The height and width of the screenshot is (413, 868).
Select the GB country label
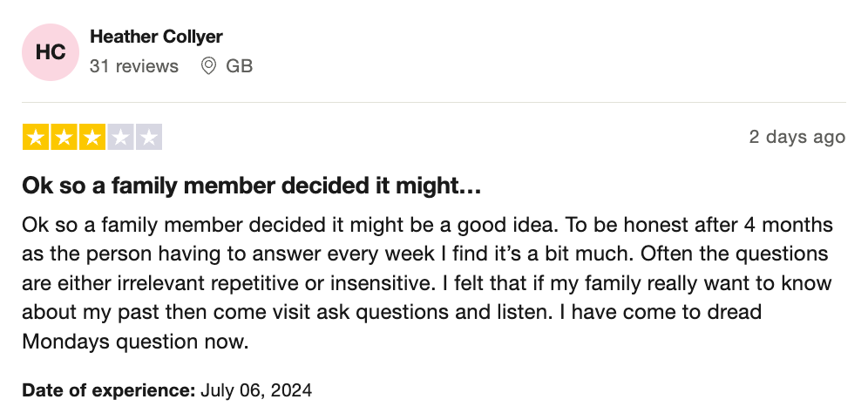pyautogui.click(x=239, y=66)
